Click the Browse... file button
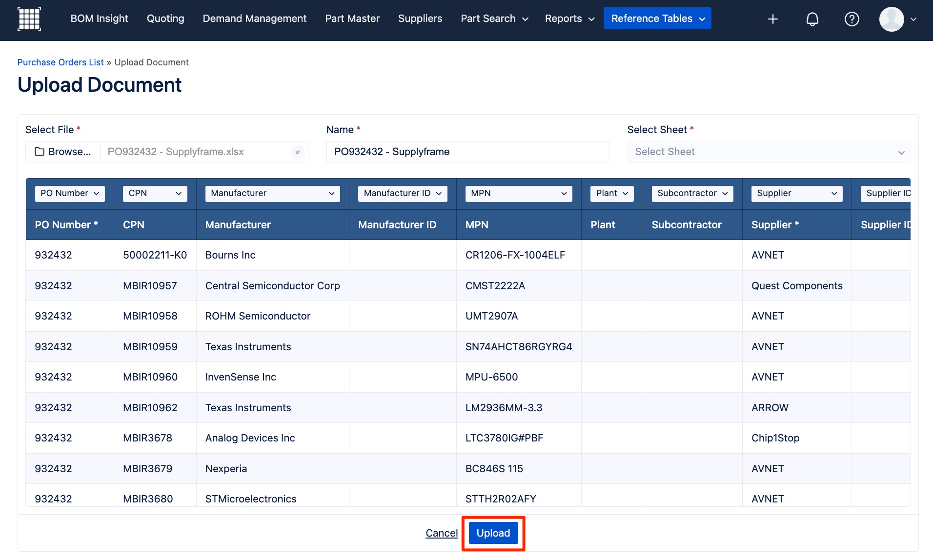The image size is (933, 560). (x=63, y=152)
